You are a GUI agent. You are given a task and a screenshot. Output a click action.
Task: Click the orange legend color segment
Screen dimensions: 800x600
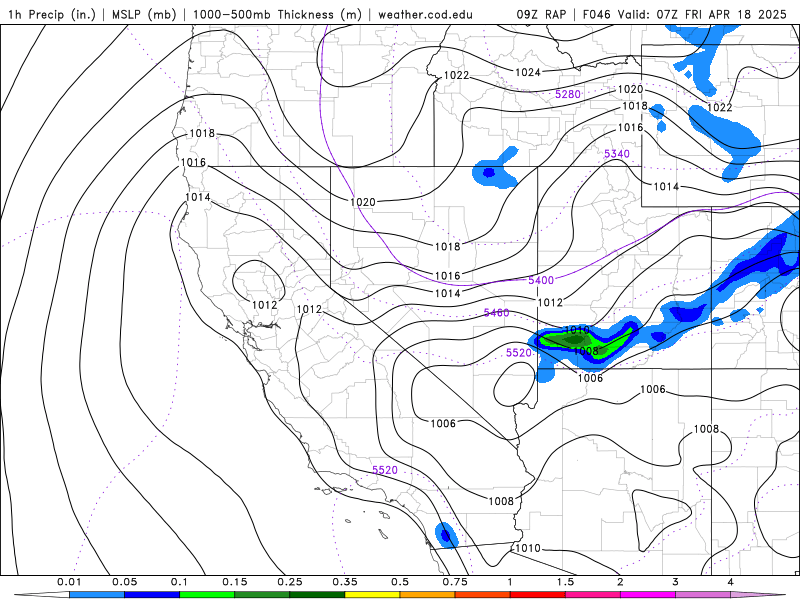pos(428,594)
